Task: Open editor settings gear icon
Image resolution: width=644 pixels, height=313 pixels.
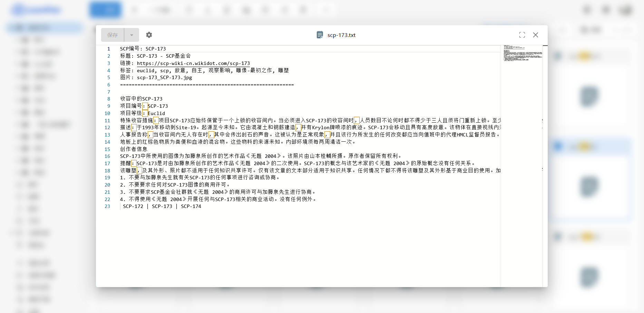Action: (x=149, y=35)
